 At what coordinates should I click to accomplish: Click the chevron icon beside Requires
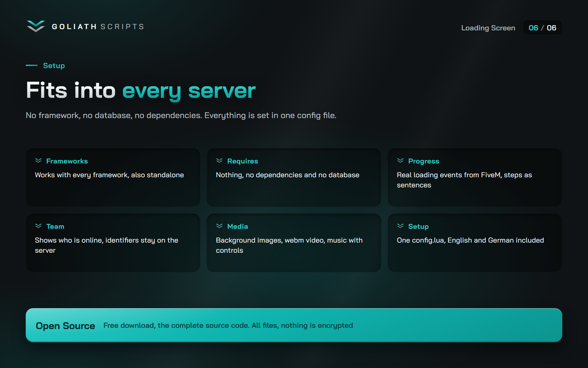coord(219,161)
